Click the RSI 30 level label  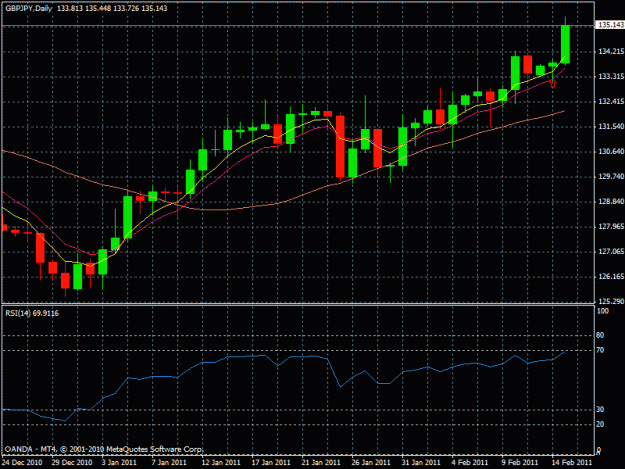click(x=600, y=410)
